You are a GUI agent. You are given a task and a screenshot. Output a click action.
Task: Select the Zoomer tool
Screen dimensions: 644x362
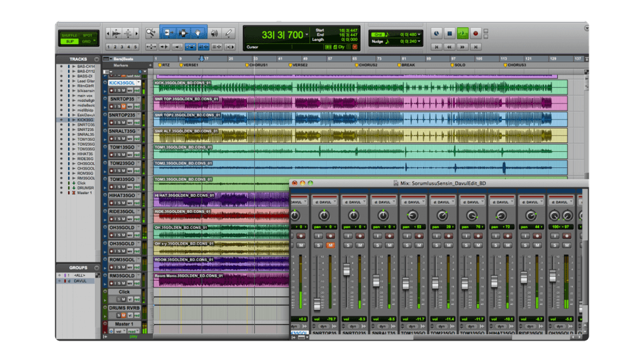tap(150, 31)
